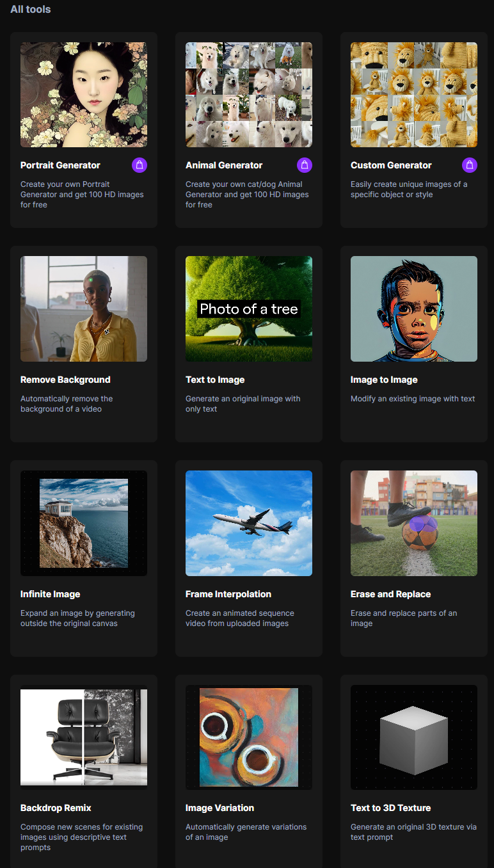Open the Frame Interpolation airplane thumbnail
The image size is (494, 868).
pos(249,524)
